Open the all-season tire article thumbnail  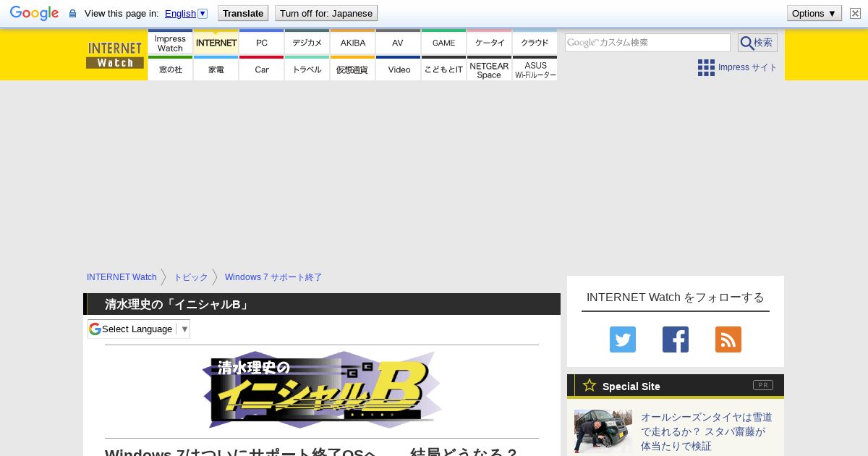pyautogui.click(x=603, y=431)
